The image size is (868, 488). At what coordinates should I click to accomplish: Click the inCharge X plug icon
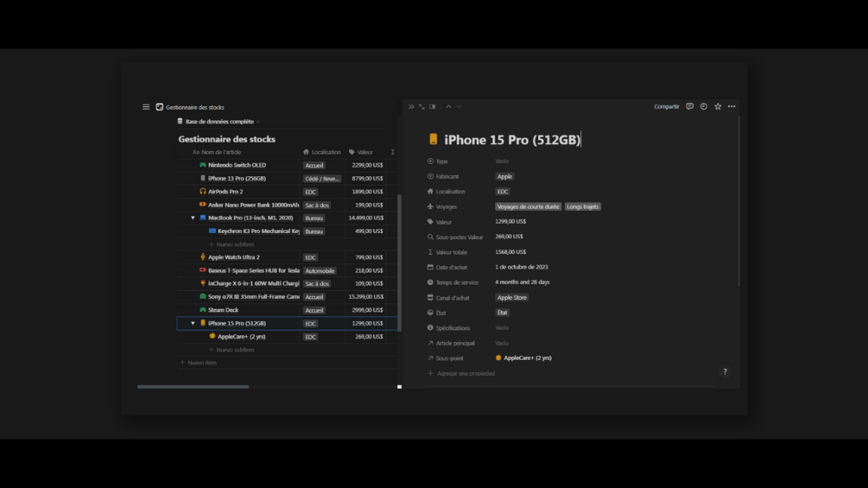tap(203, 282)
